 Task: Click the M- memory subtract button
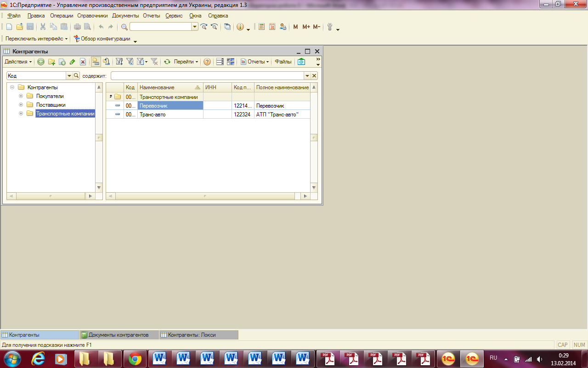(317, 27)
